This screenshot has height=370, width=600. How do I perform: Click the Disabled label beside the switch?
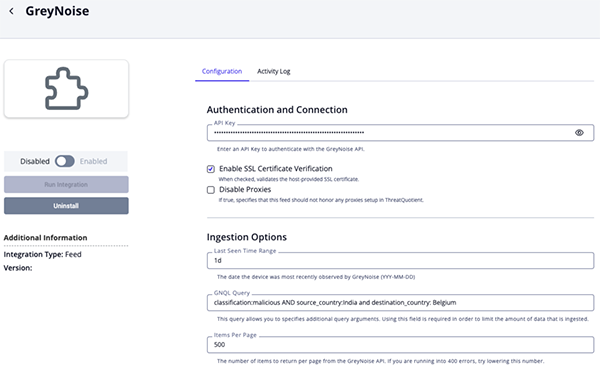coord(35,161)
